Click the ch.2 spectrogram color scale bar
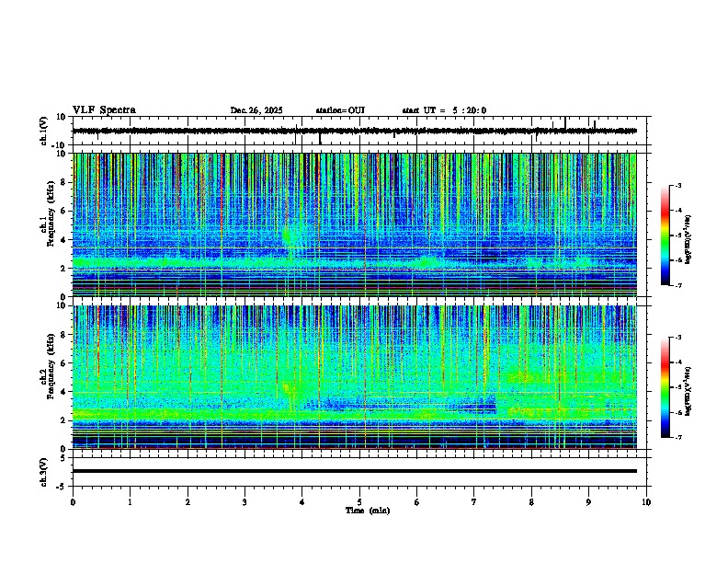 click(x=665, y=387)
